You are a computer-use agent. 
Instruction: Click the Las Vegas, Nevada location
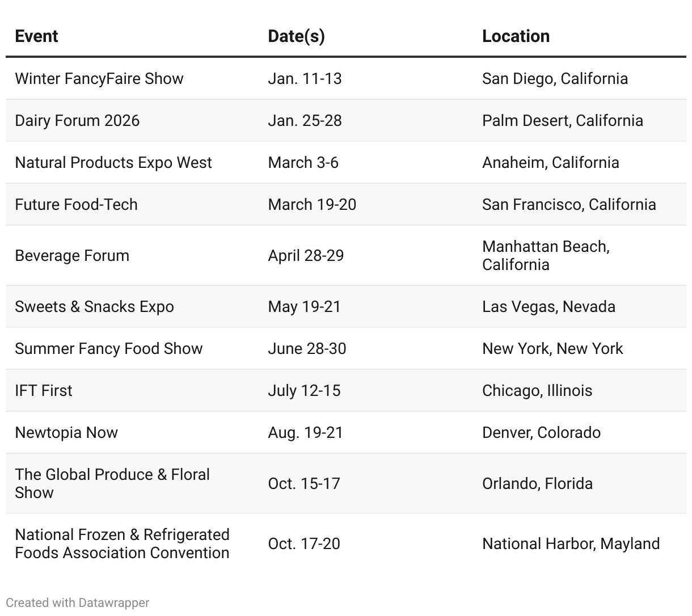548,306
